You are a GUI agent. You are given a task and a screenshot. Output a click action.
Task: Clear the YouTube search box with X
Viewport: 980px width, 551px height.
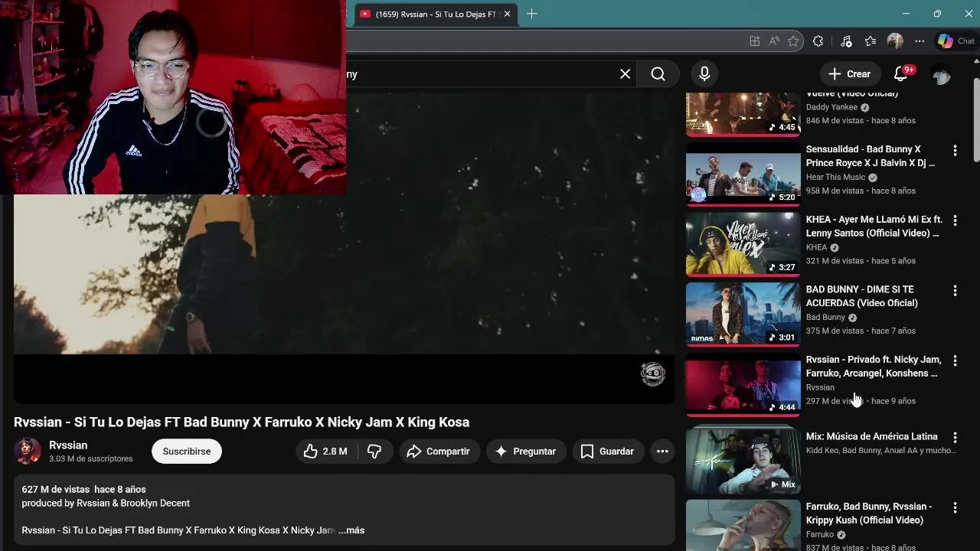(x=625, y=74)
